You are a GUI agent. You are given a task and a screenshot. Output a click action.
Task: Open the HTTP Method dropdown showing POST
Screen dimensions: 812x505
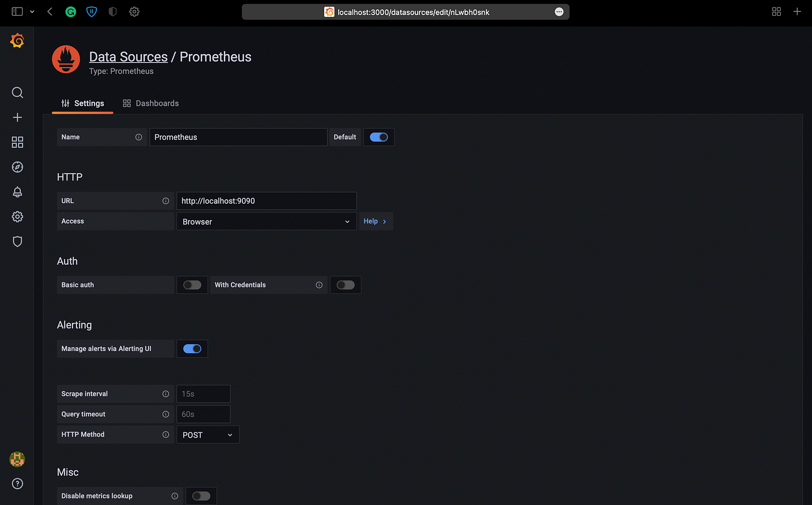[x=208, y=435]
